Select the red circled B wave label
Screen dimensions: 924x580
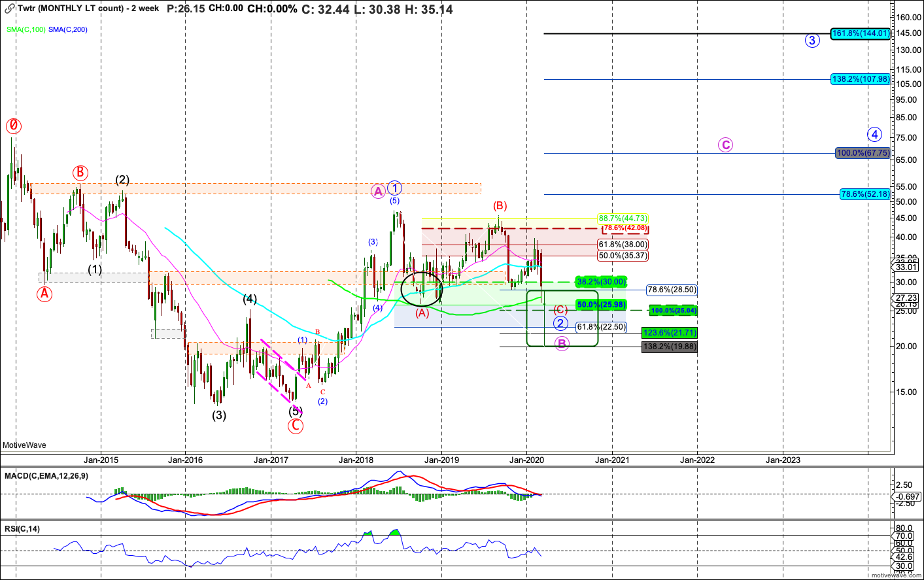pyautogui.click(x=80, y=173)
